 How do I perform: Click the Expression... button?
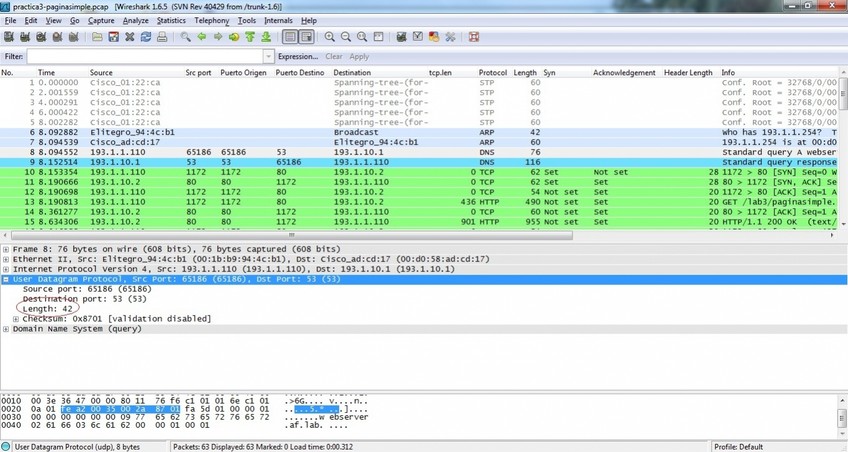(x=298, y=57)
